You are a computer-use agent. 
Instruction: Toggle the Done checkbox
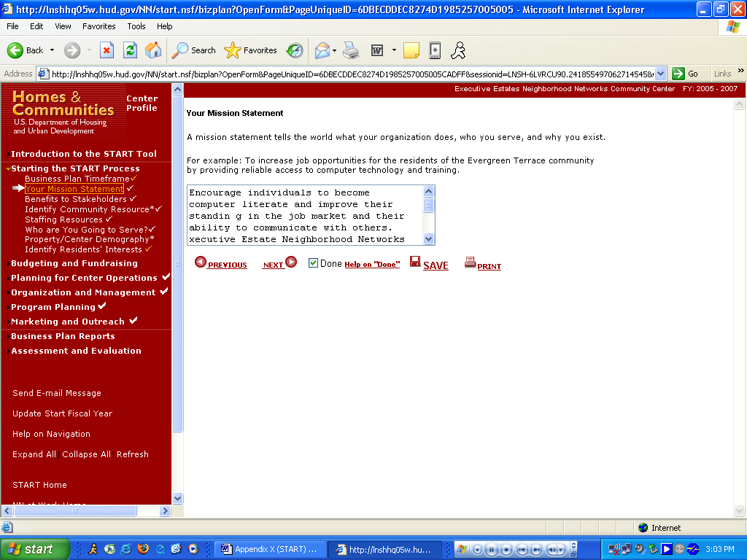click(x=313, y=262)
